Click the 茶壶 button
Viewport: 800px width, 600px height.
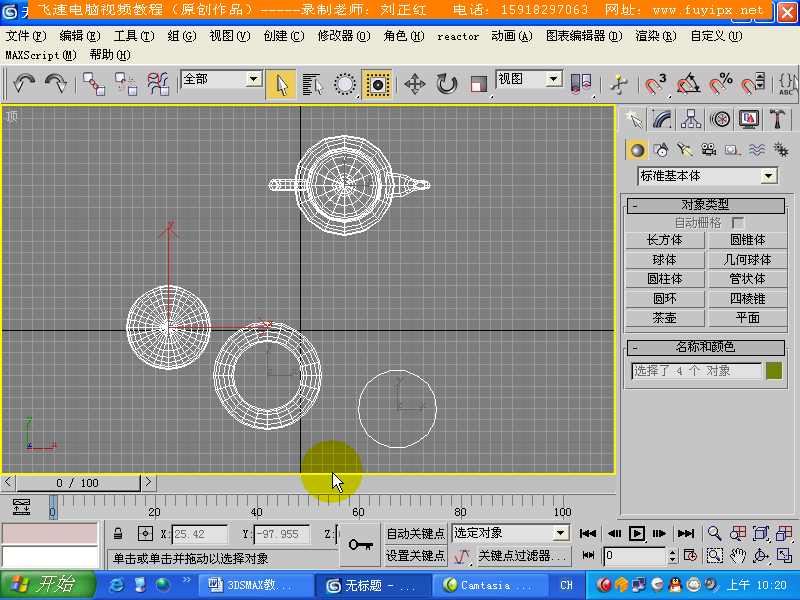[664, 318]
